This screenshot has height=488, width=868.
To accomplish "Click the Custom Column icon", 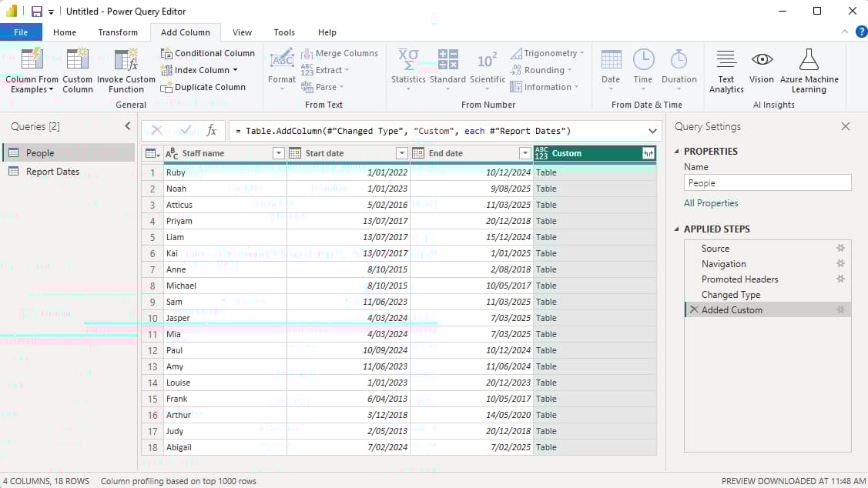I will [77, 61].
